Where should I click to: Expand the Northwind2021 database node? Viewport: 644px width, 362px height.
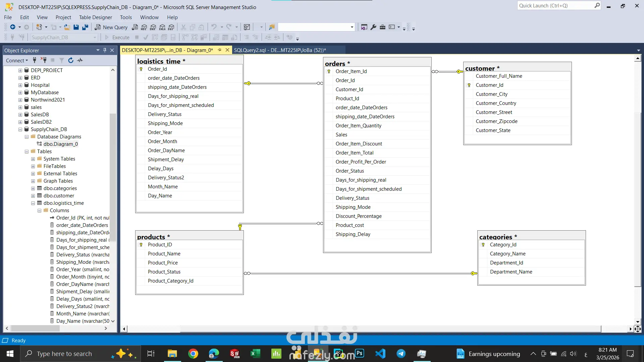20,100
